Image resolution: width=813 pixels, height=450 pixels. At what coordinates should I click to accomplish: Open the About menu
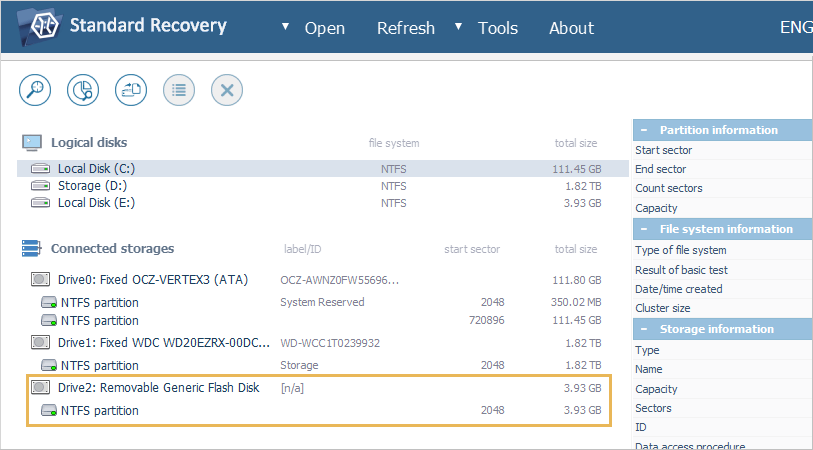point(571,28)
